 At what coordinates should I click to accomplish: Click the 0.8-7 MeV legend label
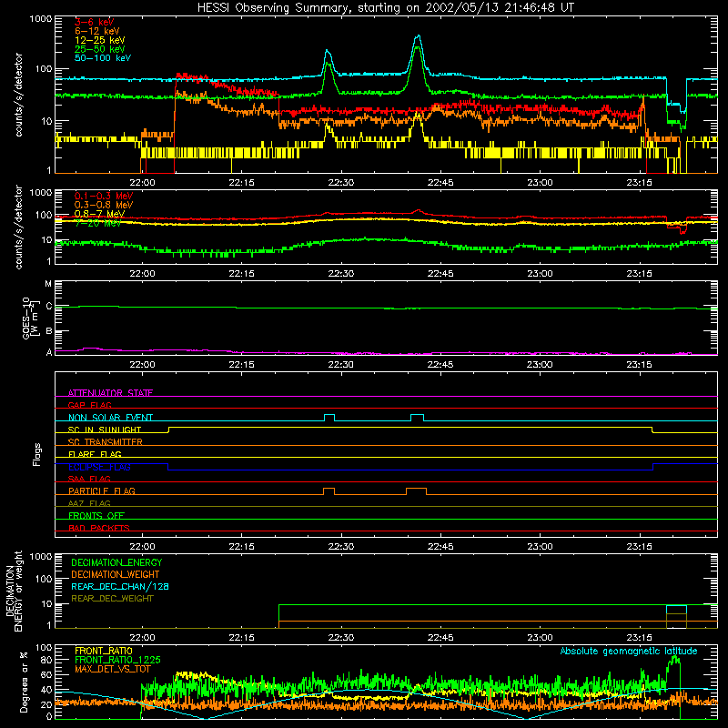[x=99, y=214]
